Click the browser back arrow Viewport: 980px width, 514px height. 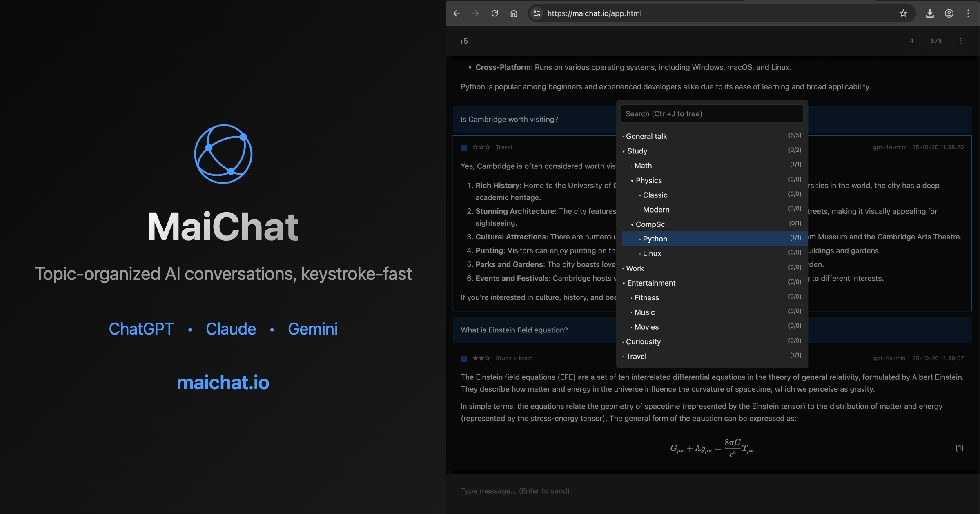click(x=457, y=13)
